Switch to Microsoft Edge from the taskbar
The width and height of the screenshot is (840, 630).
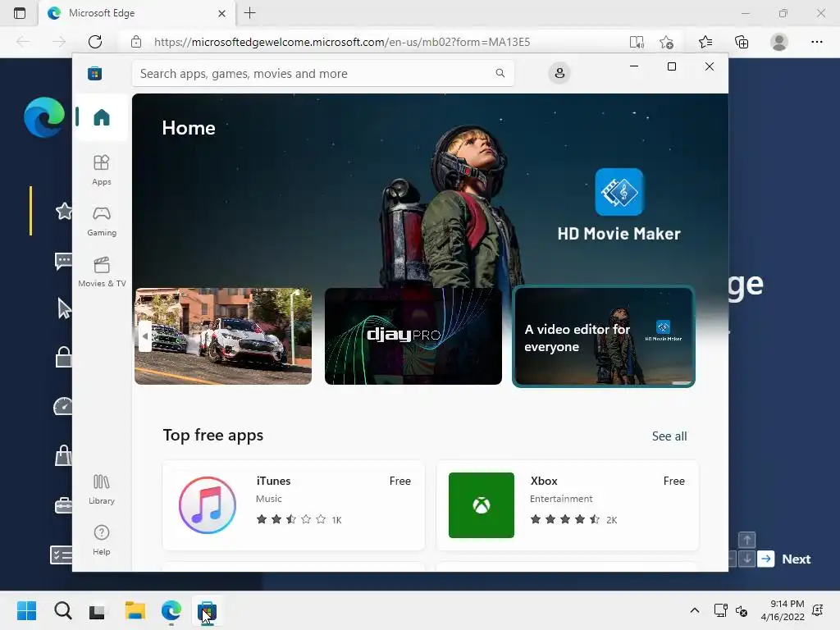[x=171, y=610]
